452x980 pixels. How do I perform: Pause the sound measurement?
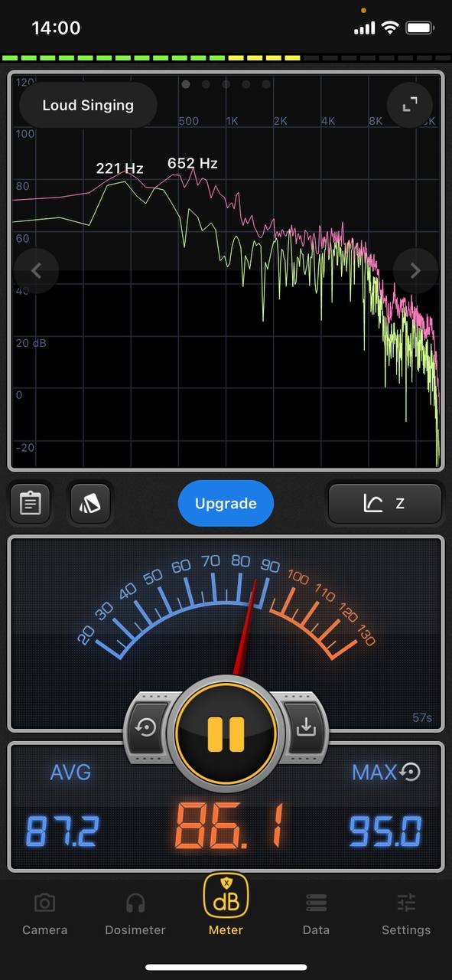coord(226,733)
